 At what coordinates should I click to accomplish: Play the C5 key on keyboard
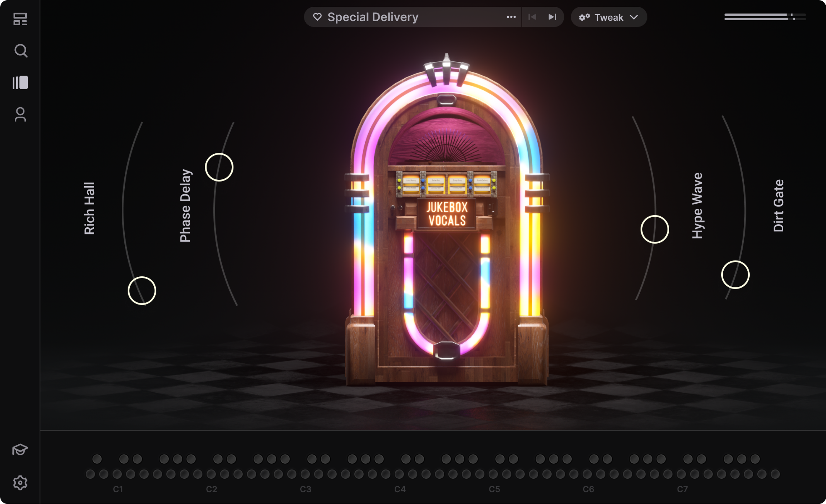click(493, 474)
